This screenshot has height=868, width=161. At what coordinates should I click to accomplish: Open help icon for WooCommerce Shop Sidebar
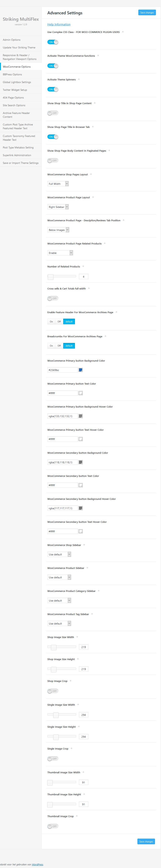[84, 545]
